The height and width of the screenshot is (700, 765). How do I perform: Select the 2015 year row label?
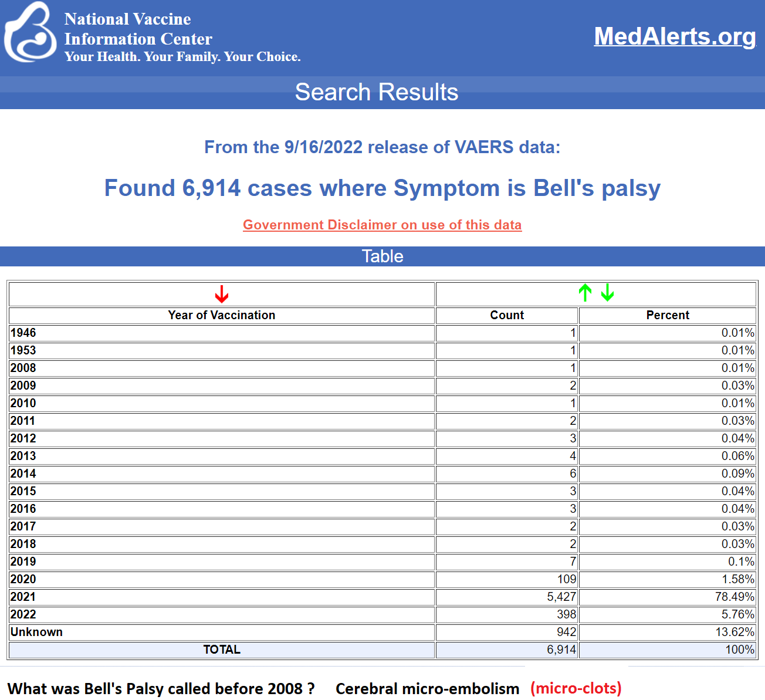(23, 491)
